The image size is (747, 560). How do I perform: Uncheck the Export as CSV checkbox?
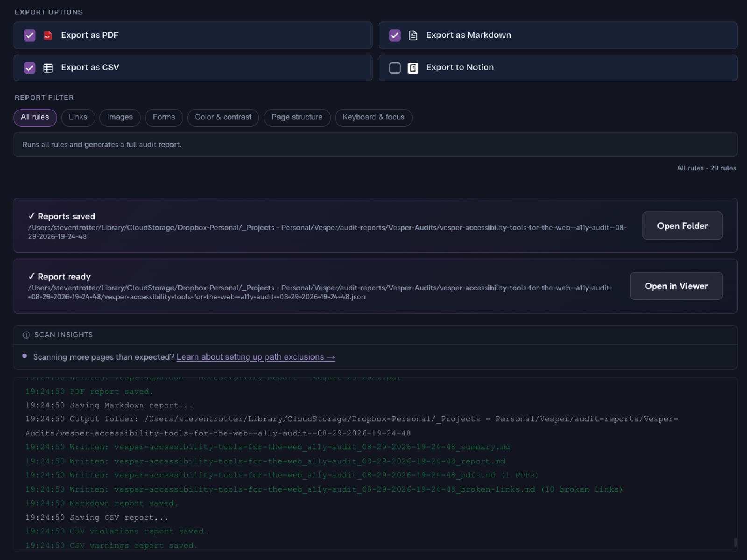pos(29,68)
